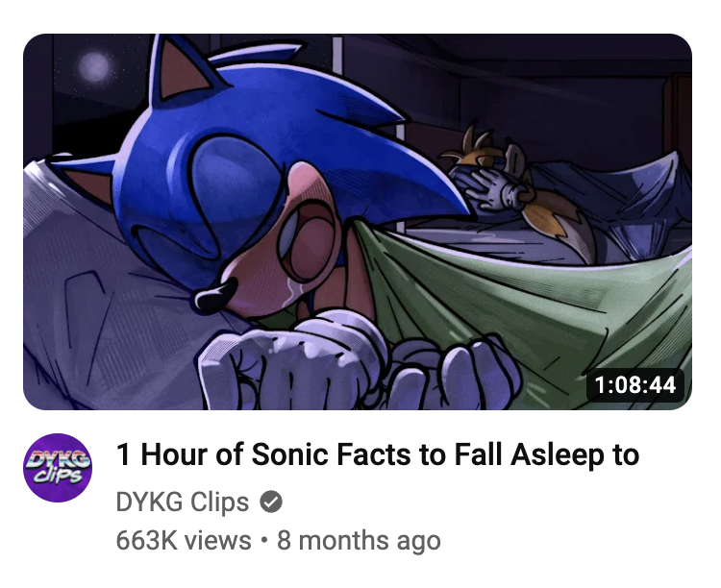Click the 663K views text

coord(184,540)
